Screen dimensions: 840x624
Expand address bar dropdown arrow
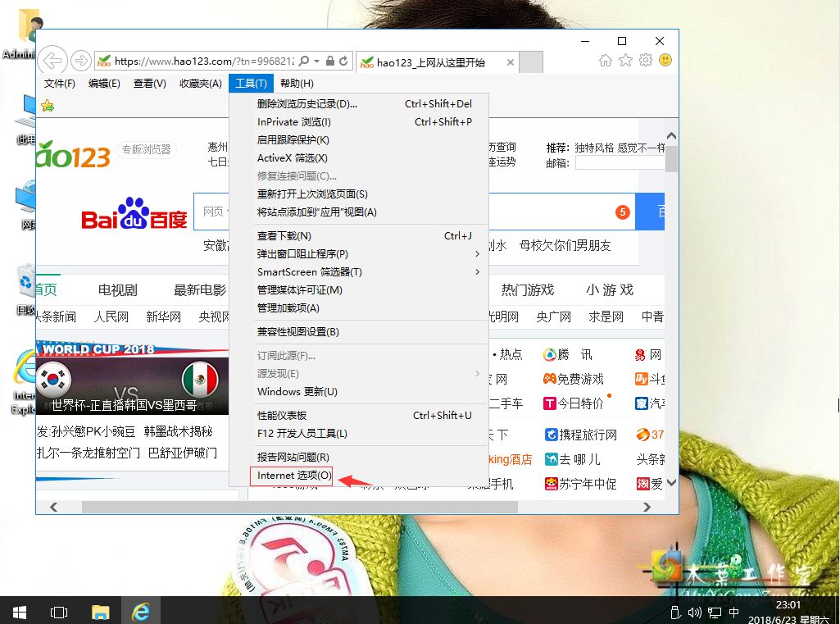point(316,61)
